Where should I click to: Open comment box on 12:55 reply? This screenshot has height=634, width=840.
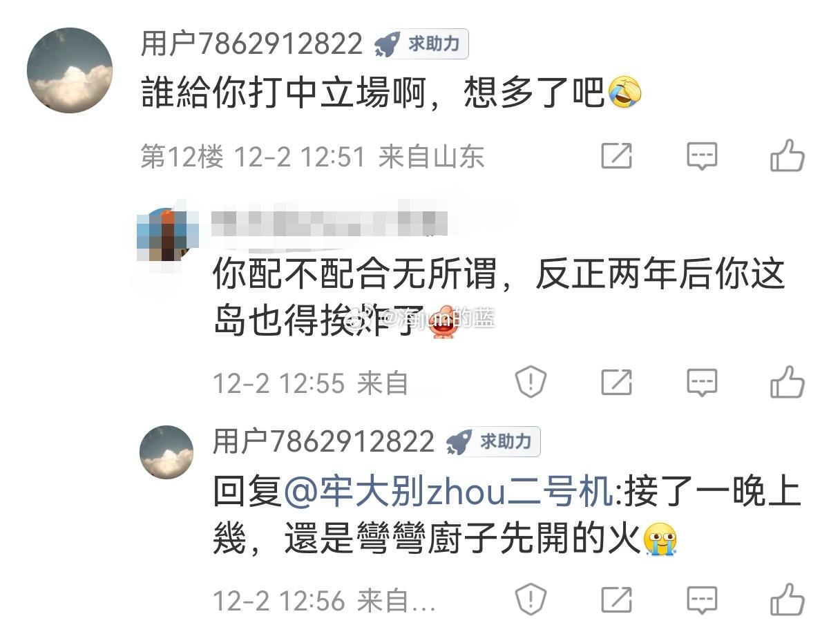[x=702, y=382]
